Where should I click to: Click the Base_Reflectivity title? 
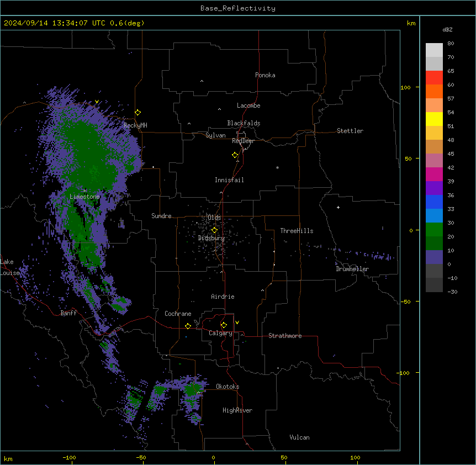[x=238, y=8]
